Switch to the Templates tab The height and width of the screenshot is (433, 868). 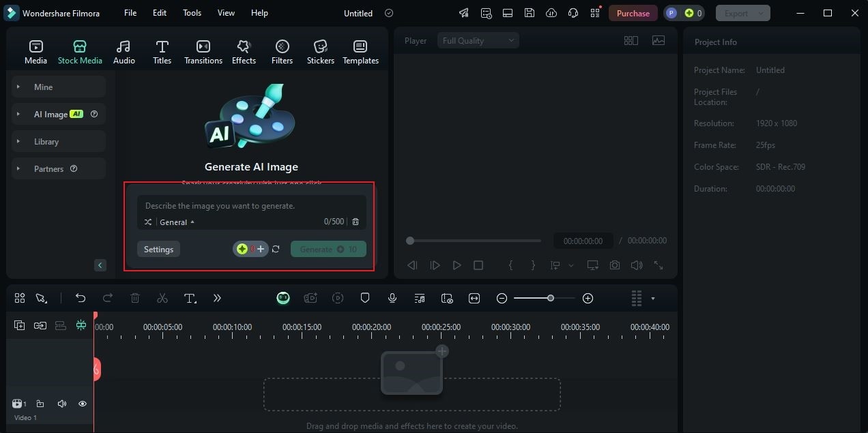click(x=360, y=53)
